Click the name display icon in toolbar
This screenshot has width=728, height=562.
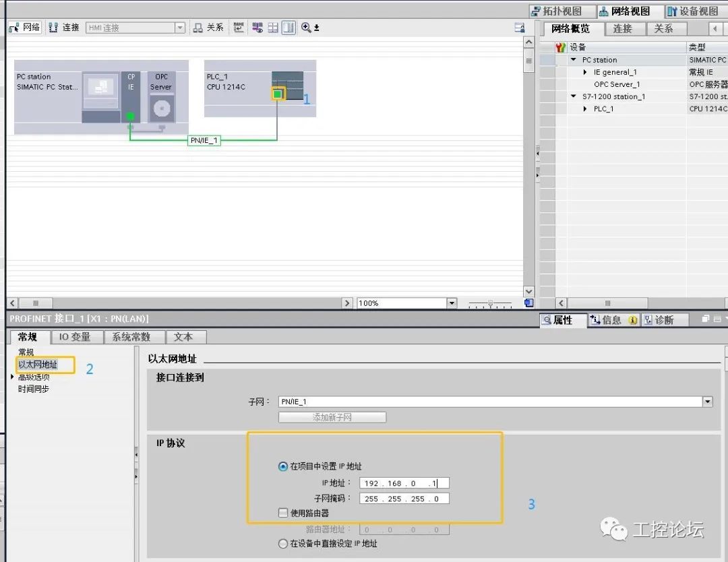(x=239, y=28)
